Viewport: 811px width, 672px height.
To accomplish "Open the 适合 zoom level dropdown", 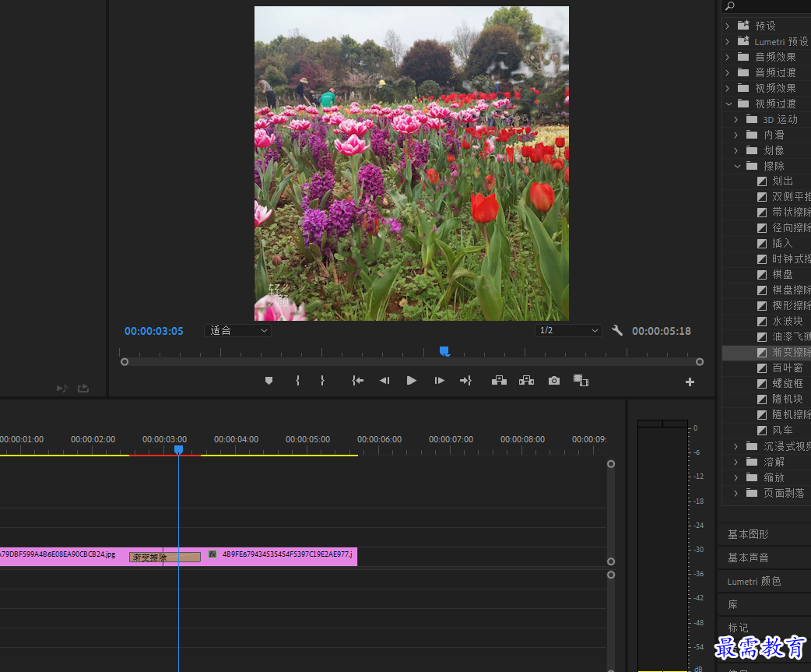I will (238, 331).
